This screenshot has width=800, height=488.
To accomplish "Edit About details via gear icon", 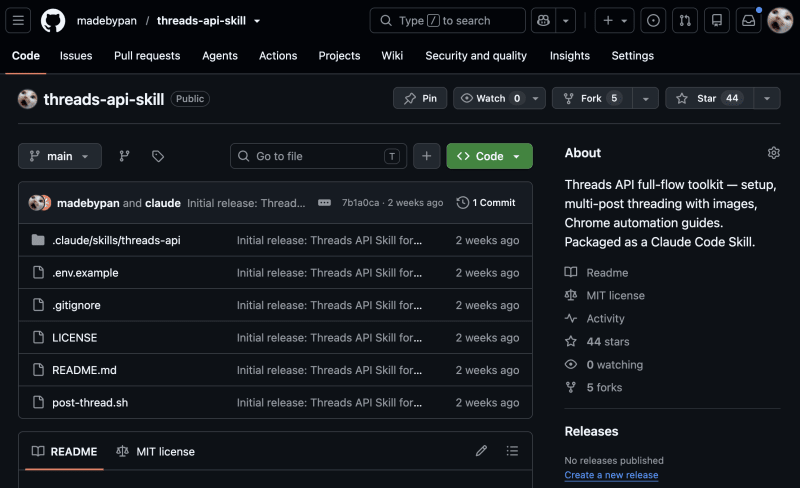I will point(773,153).
